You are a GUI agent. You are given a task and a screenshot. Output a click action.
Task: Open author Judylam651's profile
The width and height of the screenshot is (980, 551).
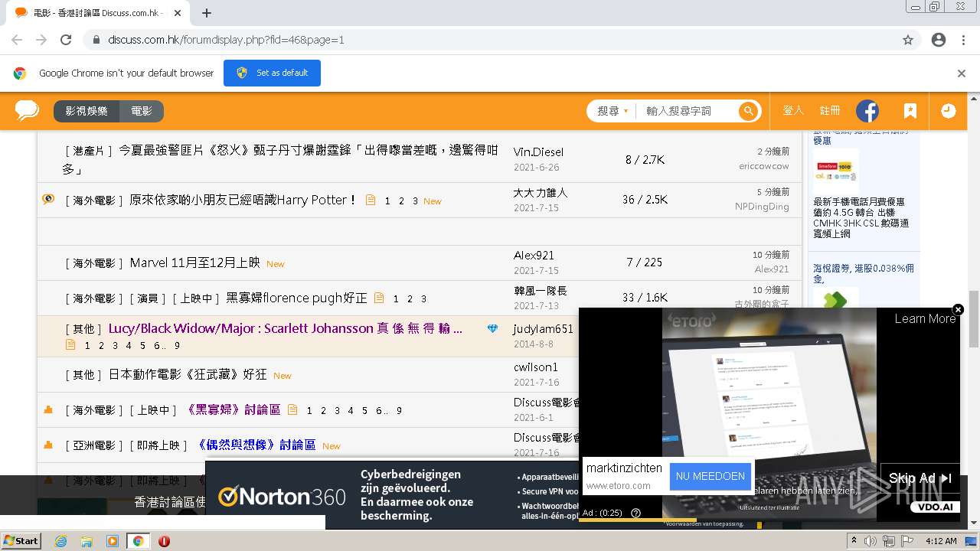pyautogui.click(x=543, y=329)
